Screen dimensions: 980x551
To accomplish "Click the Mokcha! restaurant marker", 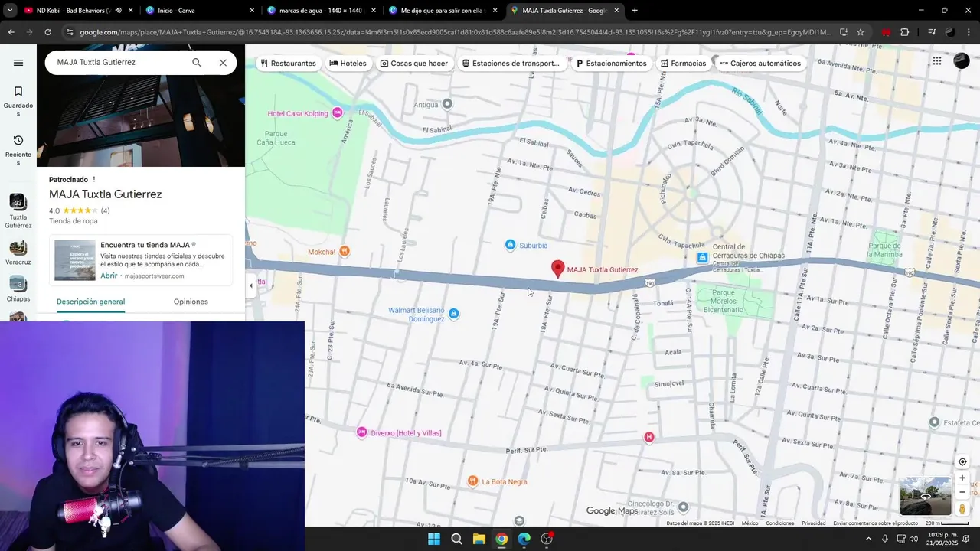I will (x=345, y=251).
